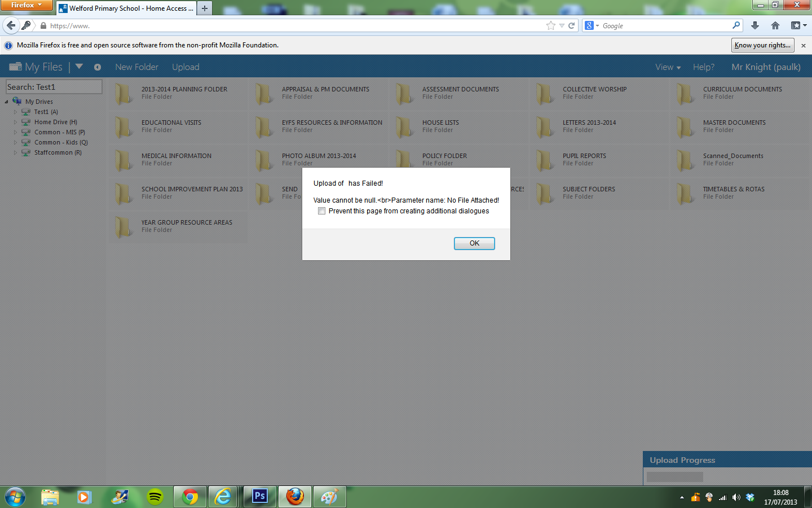This screenshot has width=812, height=508.
Task: Open the orange Firefox menu button
Action: (x=27, y=5)
